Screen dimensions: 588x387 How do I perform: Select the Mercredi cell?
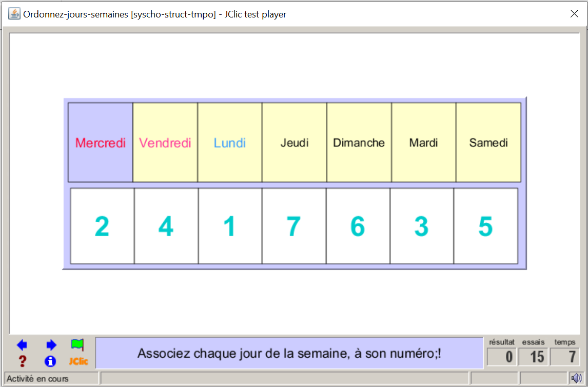click(x=101, y=143)
